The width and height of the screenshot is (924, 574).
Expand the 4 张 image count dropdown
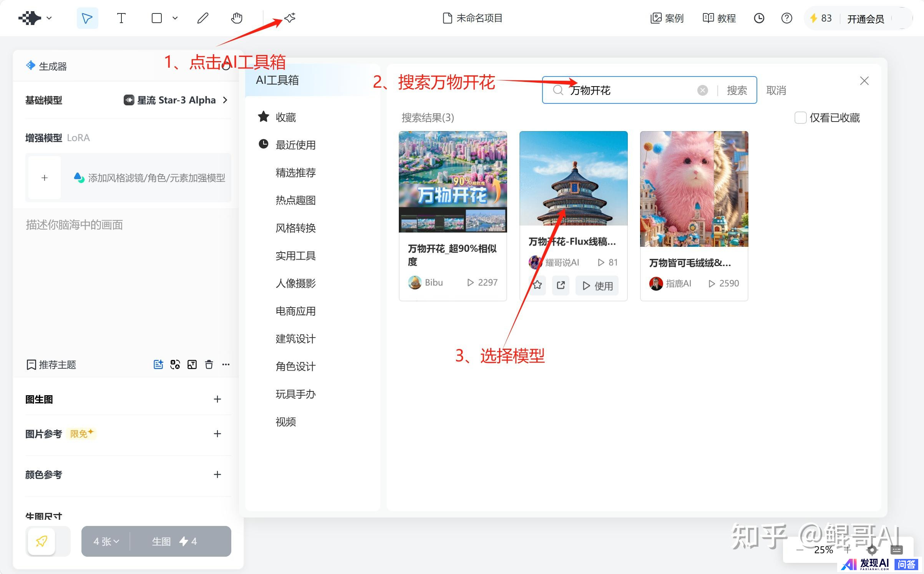(x=106, y=541)
